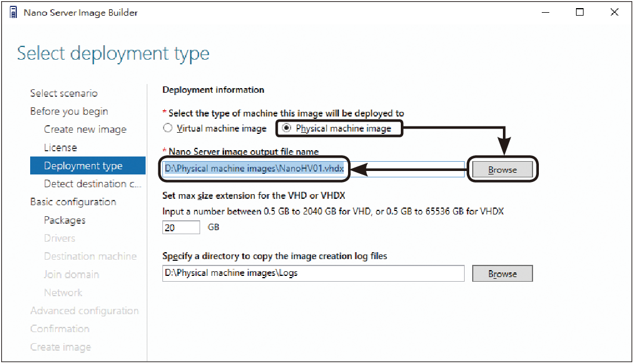The image size is (634, 364).
Task: Click Browse for log files directory
Action: tap(502, 274)
